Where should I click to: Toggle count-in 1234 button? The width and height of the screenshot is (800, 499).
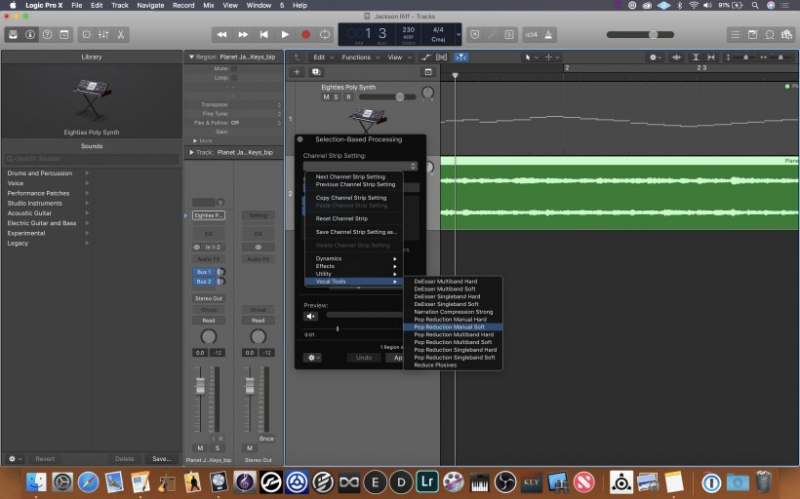coord(531,34)
